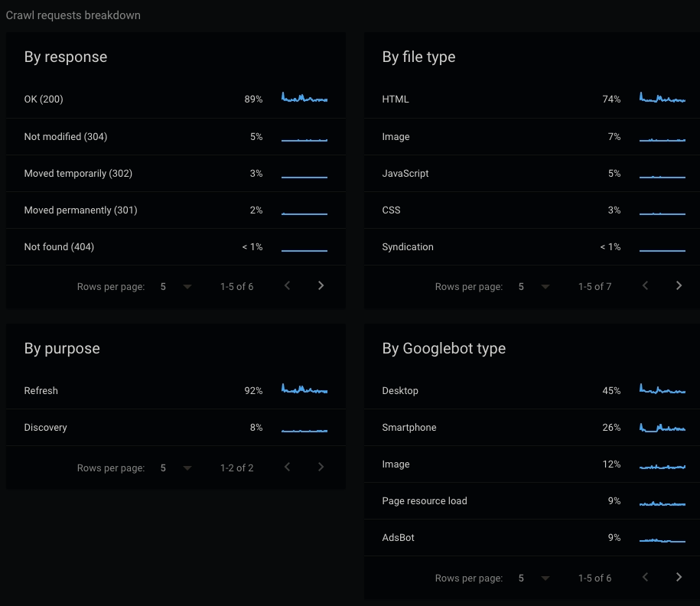Screen dimensions: 700x606
Task: Click previous page arrow in By purpose
Action: coord(287,467)
